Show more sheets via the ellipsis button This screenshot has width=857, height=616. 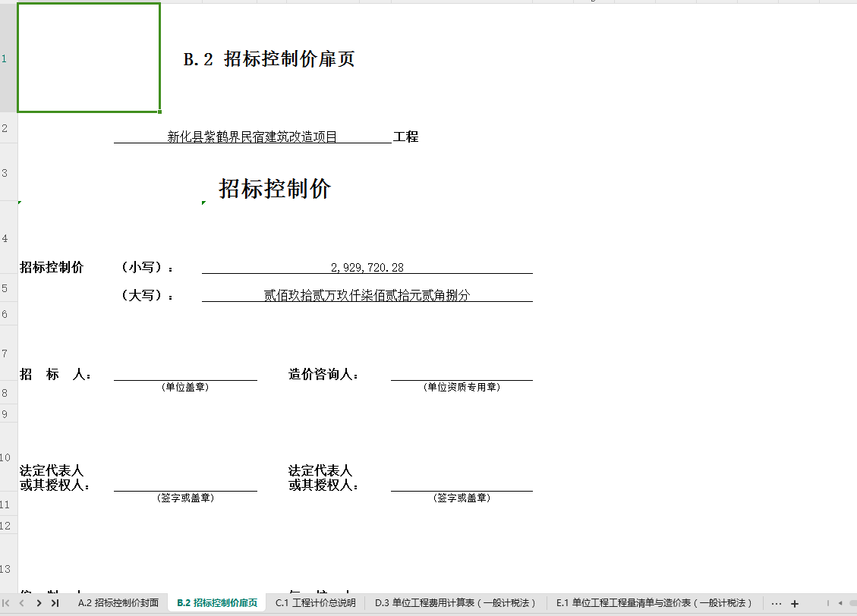pyautogui.click(x=776, y=603)
